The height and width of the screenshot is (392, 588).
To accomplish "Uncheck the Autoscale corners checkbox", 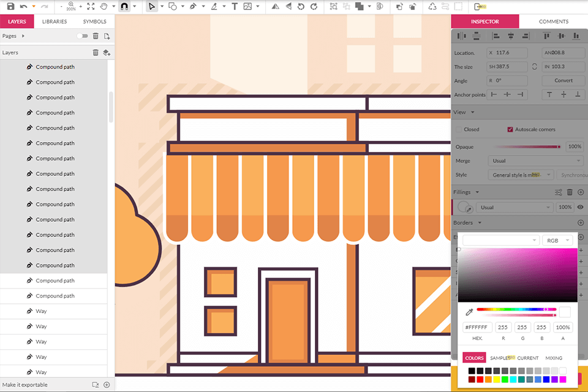I will [x=510, y=130].
